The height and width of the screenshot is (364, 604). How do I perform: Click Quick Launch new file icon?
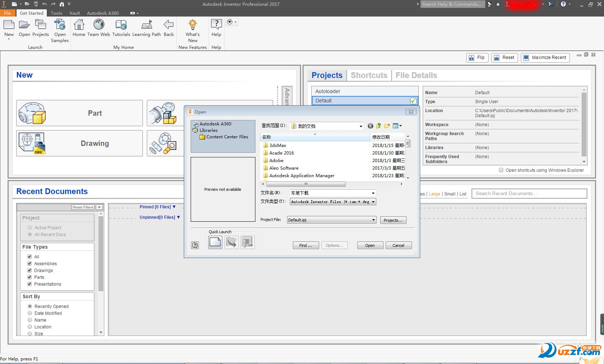point(215,242)
